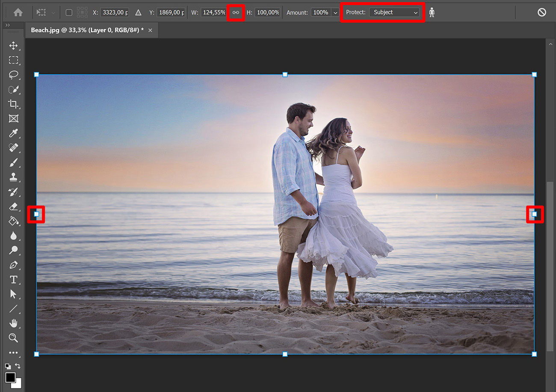Click the W width input field
The height and width of the screenshot is (392, 556).
(x=214, y=12)
